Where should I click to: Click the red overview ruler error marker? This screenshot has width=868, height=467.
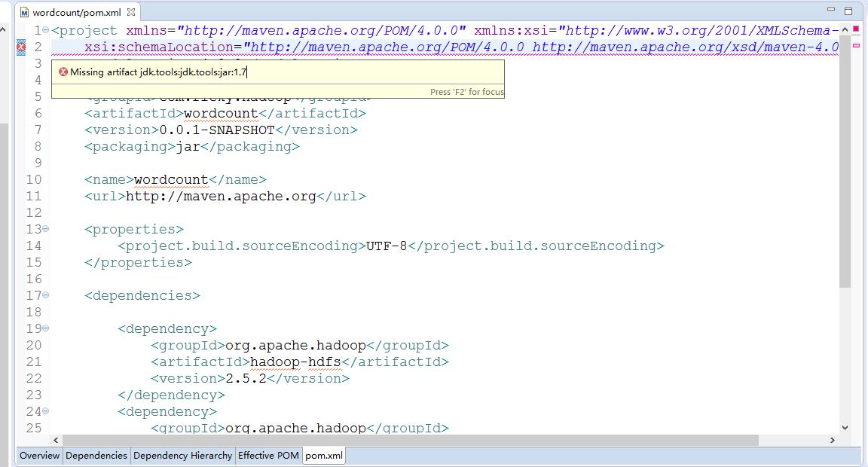coord(856,29)
